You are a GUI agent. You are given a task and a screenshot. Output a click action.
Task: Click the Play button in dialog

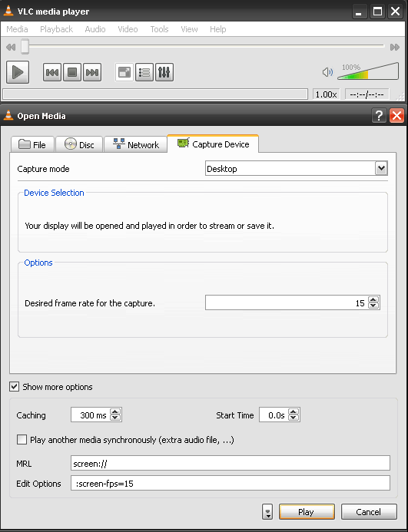[x=307, y=511]
